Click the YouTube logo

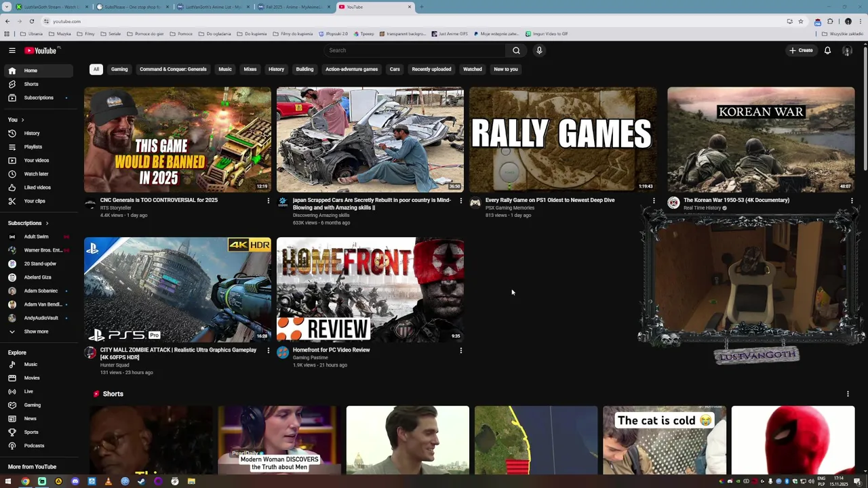point(42,51)
